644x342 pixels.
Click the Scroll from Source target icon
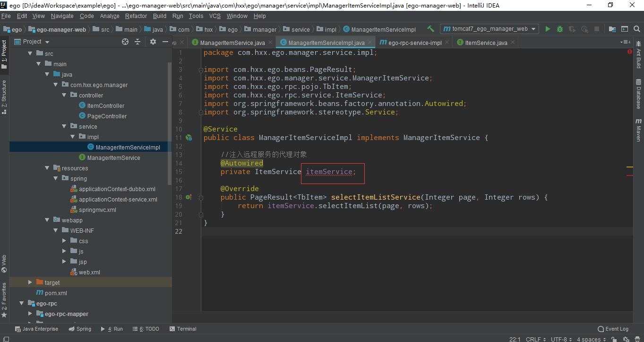pyautogui.click(x=125, y=42)
